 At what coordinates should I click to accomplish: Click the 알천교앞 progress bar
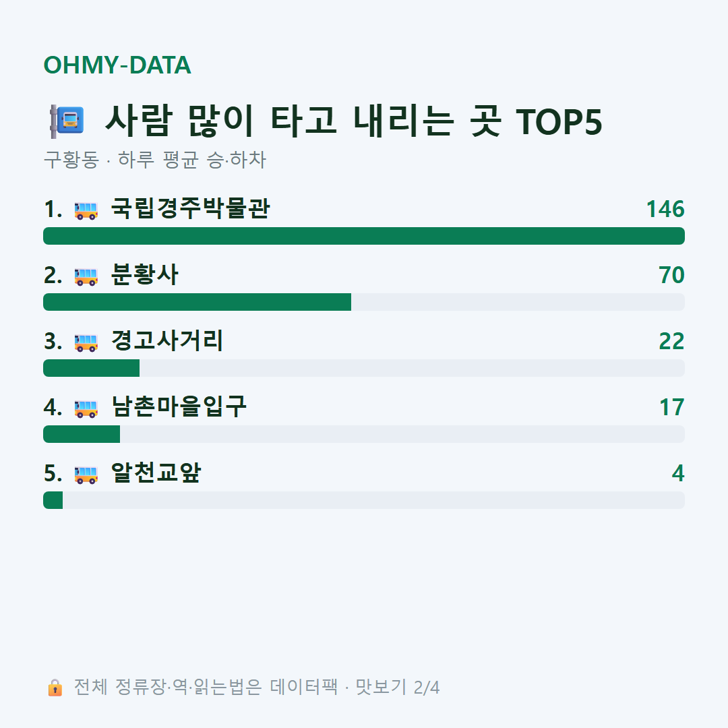pos(364,500)
